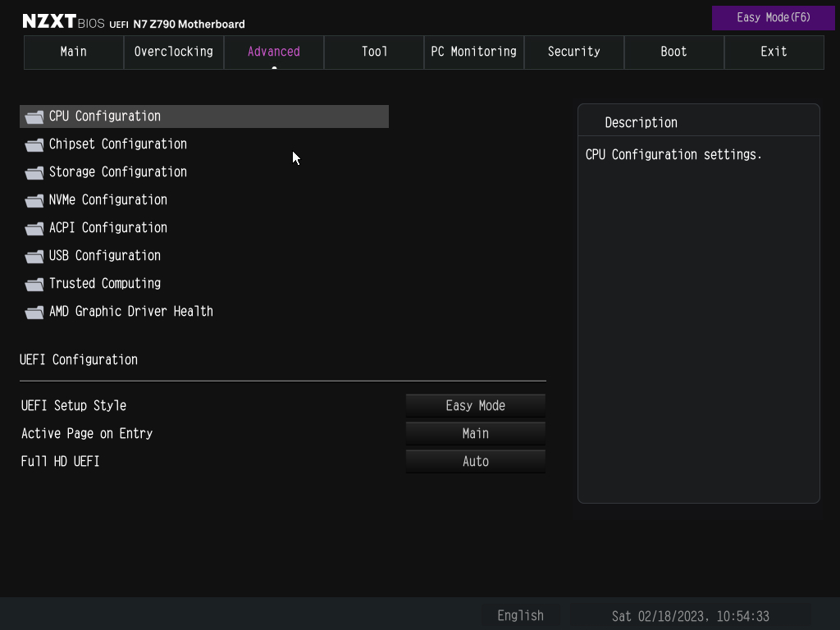Open the ACPI Configuration folder icon

point(34,227)
